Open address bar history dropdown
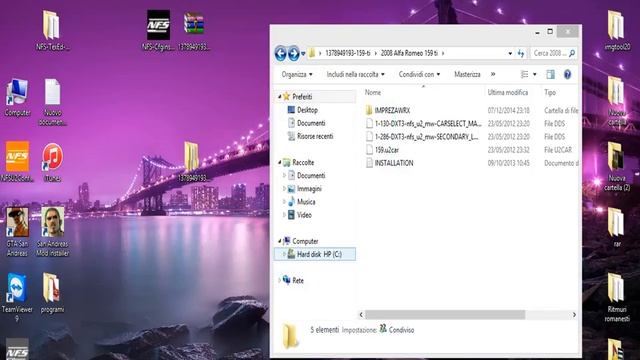This screenshot has height=360, width=640. [x=510, y=53]
